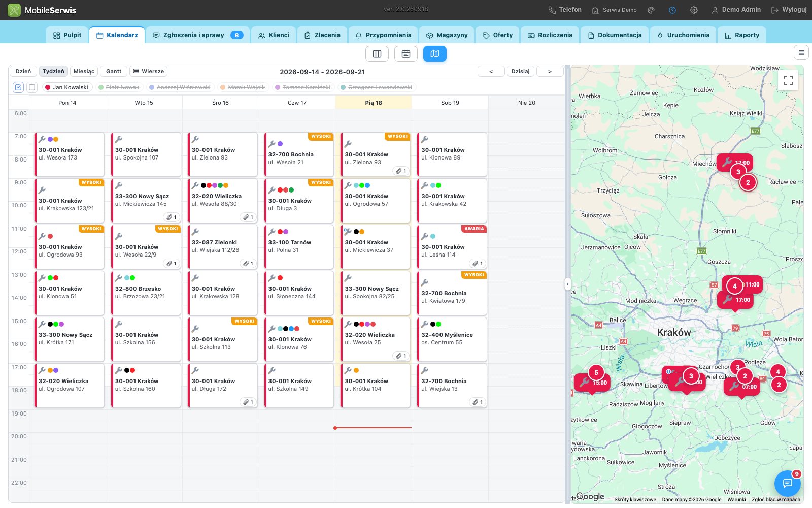The height and width of the screenshot is (508, 812).
Task: Open settings gear in top bar
Action: click(694, 10)
